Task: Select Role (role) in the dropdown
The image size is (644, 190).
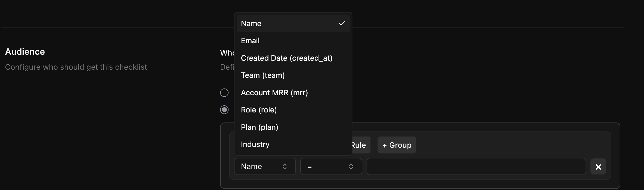Action: point(259,110)
